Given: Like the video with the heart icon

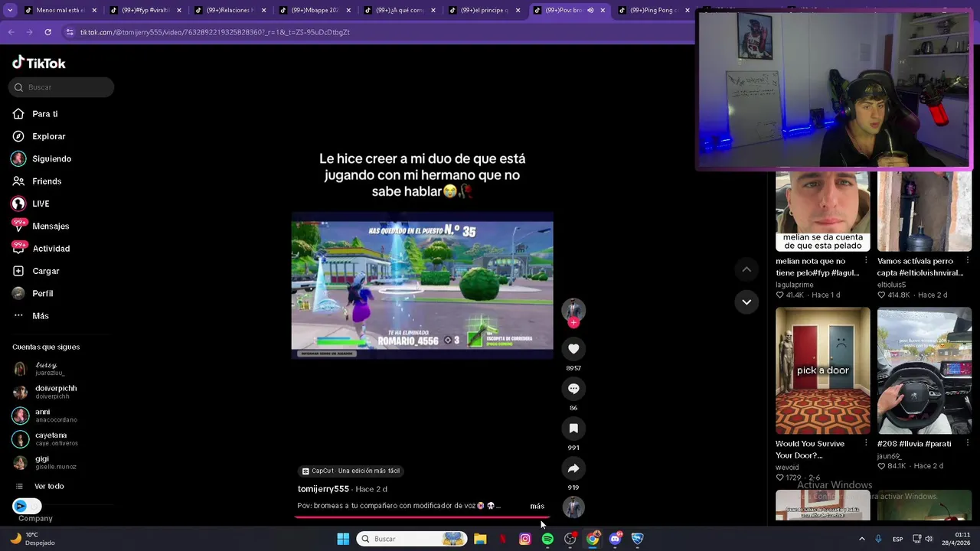Looking at the screenshot, I should click(x=573, y=349).
